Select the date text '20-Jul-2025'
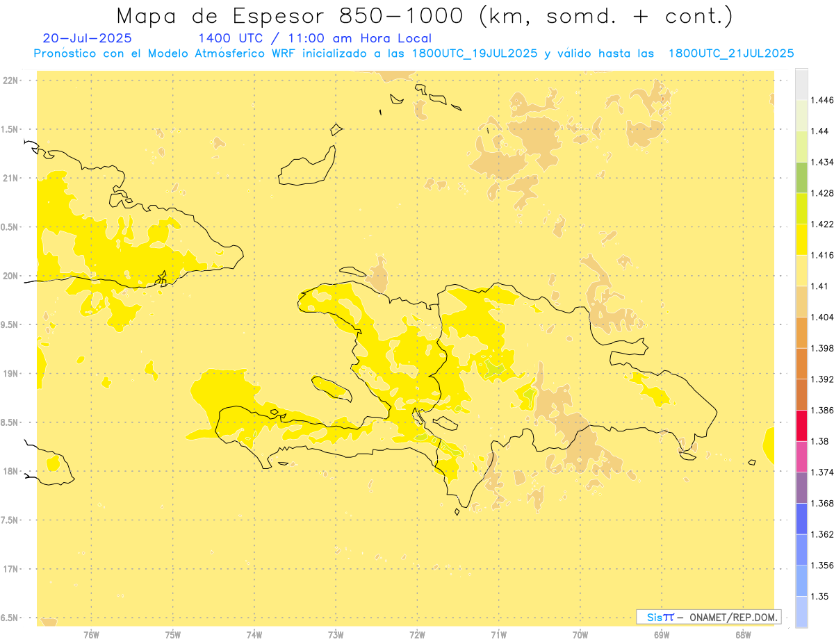This screenshot has height=644, width=834. (87, 38)
